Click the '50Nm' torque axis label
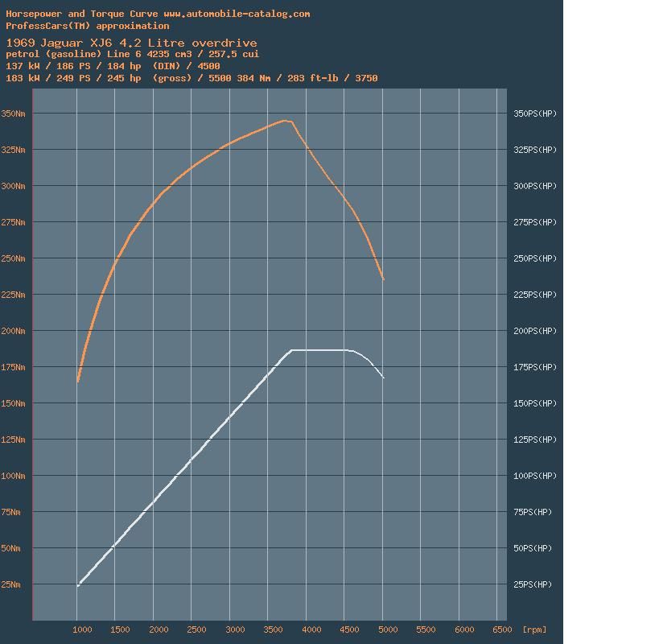This screenshot has width=659, height=644. click(x=10, y=548)
